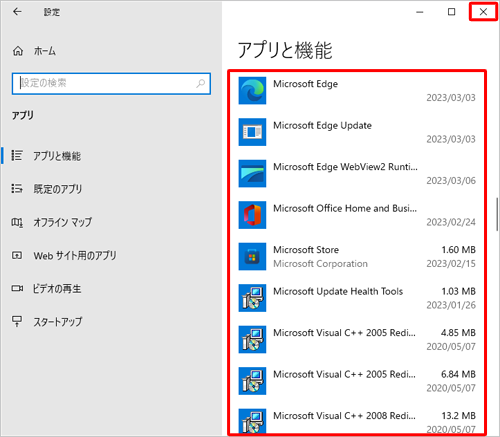This screenshot has height=437, width=500.
Task: Minimize the 設定 window
Action: [x=420, y=12]
